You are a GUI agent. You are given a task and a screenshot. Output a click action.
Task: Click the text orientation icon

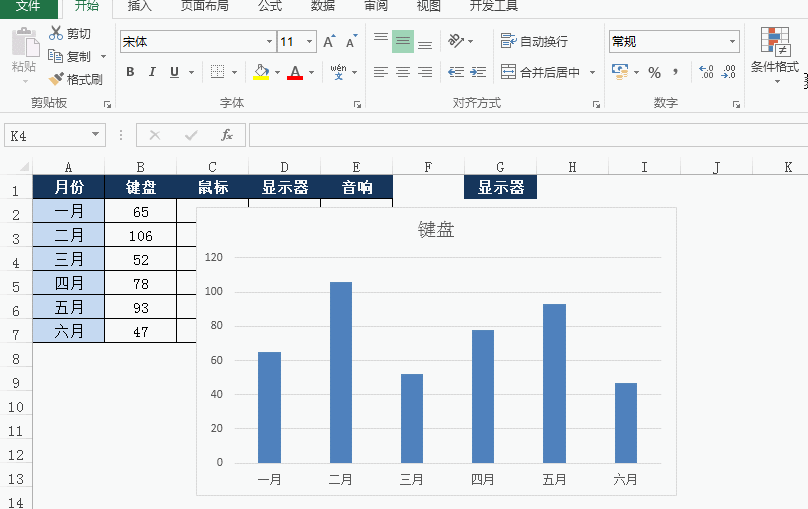point(456,41)
